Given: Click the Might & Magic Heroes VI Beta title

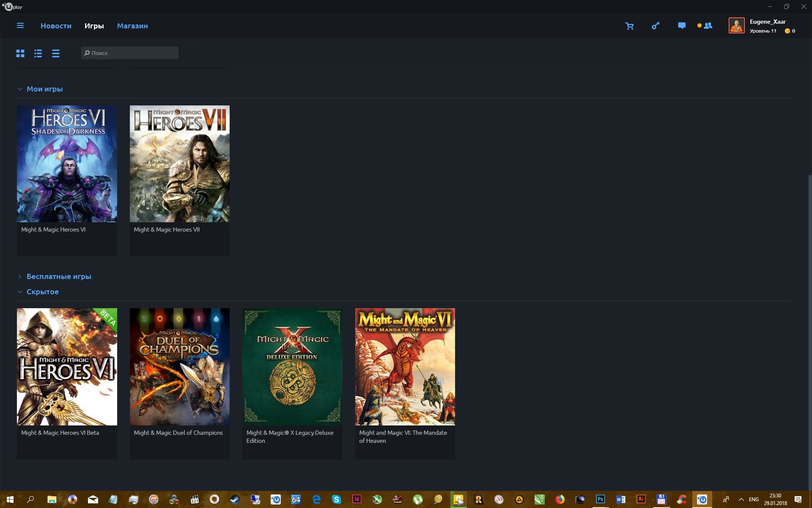Looking at the screenshot, I should [x=60, y=433].
